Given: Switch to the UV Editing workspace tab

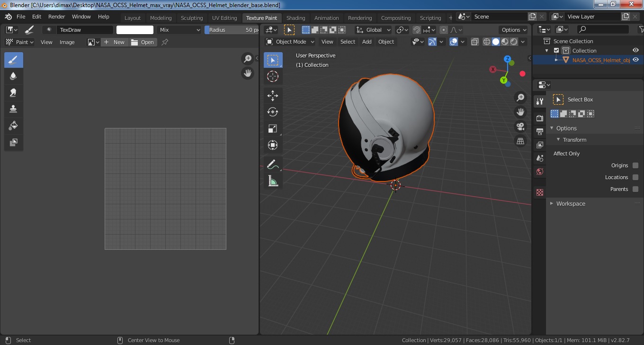Looking at the screenshot, I should click(x=224, y=18).
